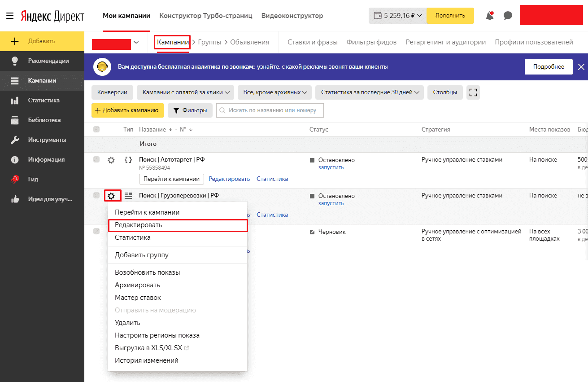Choose Удалить in context menu

(x=178, y=323)
